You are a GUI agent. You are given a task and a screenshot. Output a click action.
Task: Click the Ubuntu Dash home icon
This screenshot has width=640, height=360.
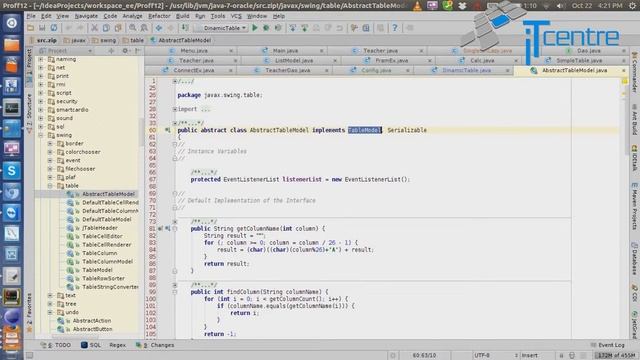11,23
